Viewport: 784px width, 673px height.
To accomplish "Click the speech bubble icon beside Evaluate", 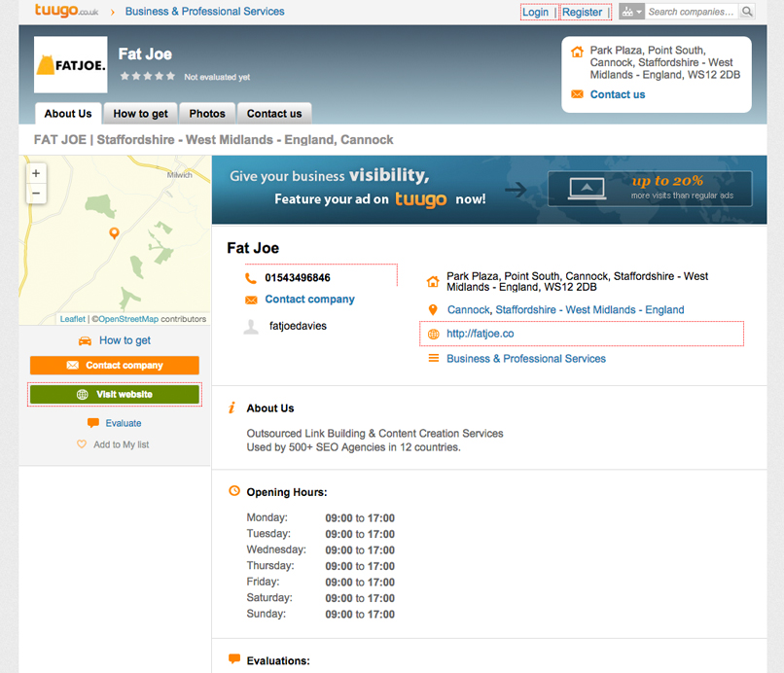I will point(93,423).
